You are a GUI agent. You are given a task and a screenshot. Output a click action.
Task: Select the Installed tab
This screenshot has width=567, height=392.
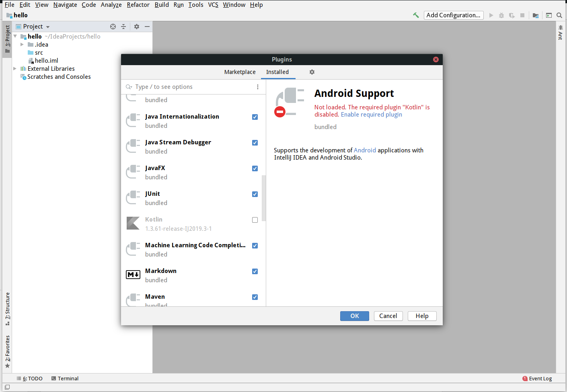(277, 72)
